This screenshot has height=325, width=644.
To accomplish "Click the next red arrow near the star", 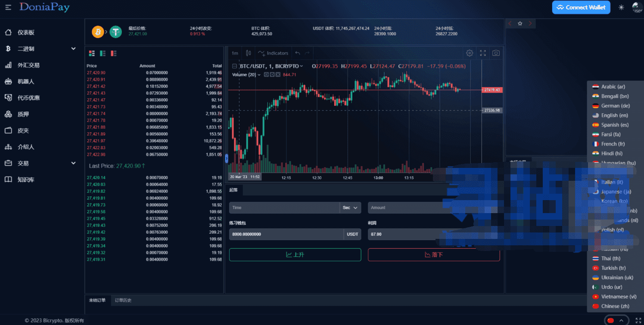I will pyautogui.click(x=530, y=24).
